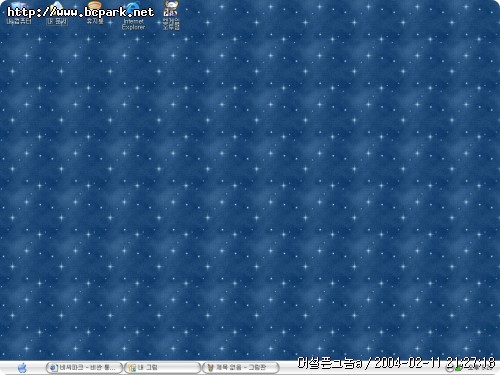
Task: Open the Recycle Bin desktop icon
Action: tap(95, 13)
